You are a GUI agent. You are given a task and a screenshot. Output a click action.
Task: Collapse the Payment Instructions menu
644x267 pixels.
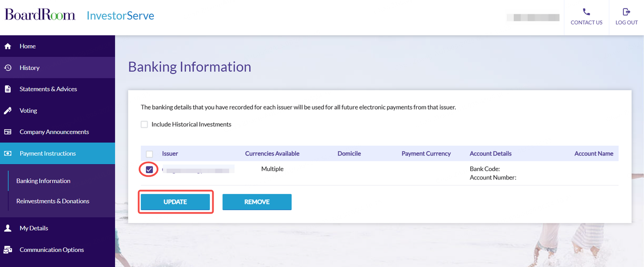pos(57,153)
